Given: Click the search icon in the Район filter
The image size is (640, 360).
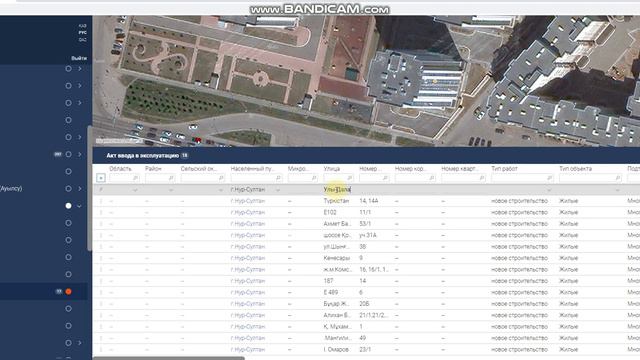Looking at the screenshot, I should 171,178.
